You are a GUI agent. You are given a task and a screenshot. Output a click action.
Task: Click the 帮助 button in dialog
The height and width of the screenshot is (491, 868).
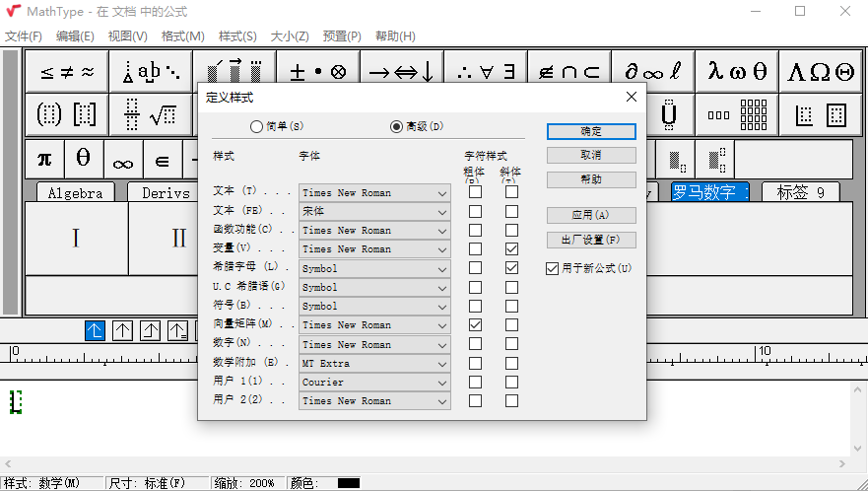(591, 179)
